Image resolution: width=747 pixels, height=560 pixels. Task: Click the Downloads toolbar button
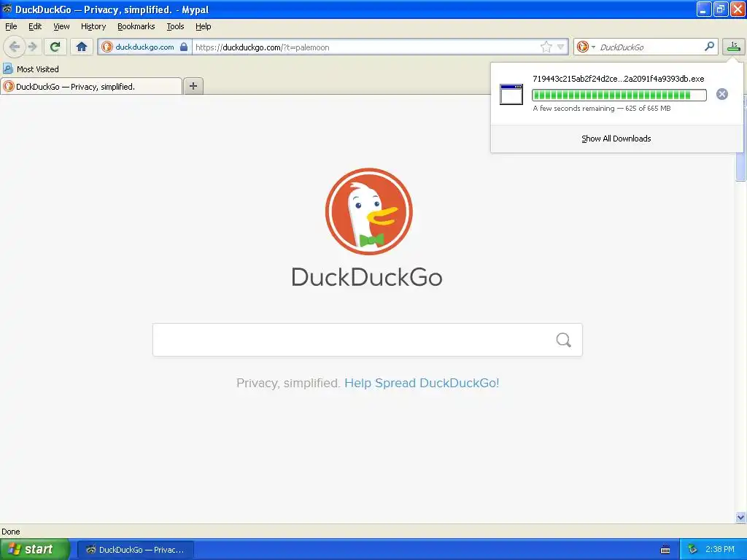coord(734,46)
